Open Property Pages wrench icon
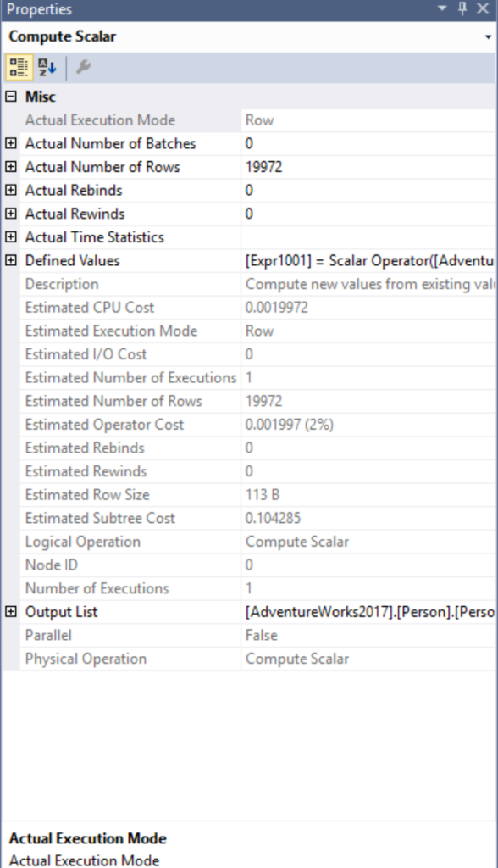The width and height of the screenshot is (498, 868). tap(83, 68)
